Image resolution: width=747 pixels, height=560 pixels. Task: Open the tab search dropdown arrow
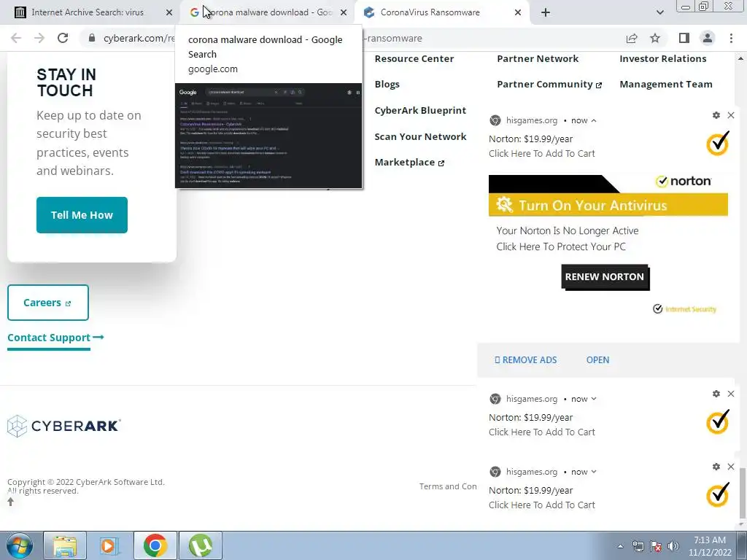tap(659, 12)
